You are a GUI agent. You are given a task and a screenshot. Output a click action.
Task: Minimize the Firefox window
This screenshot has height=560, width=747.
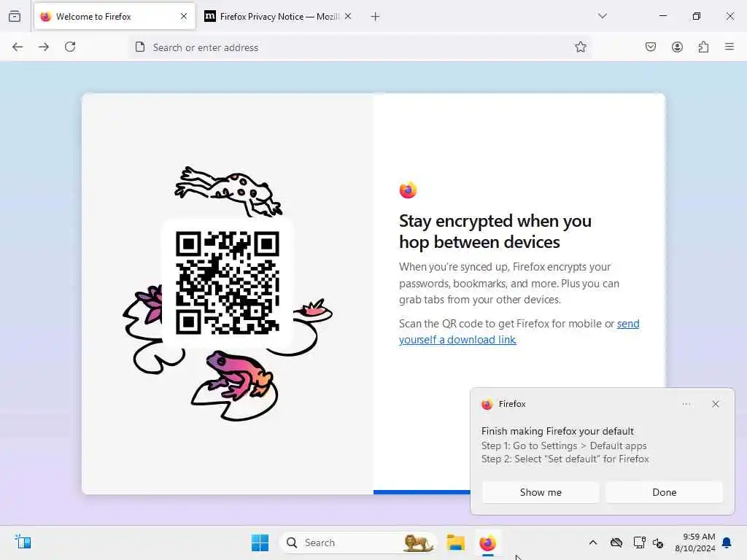662,16
